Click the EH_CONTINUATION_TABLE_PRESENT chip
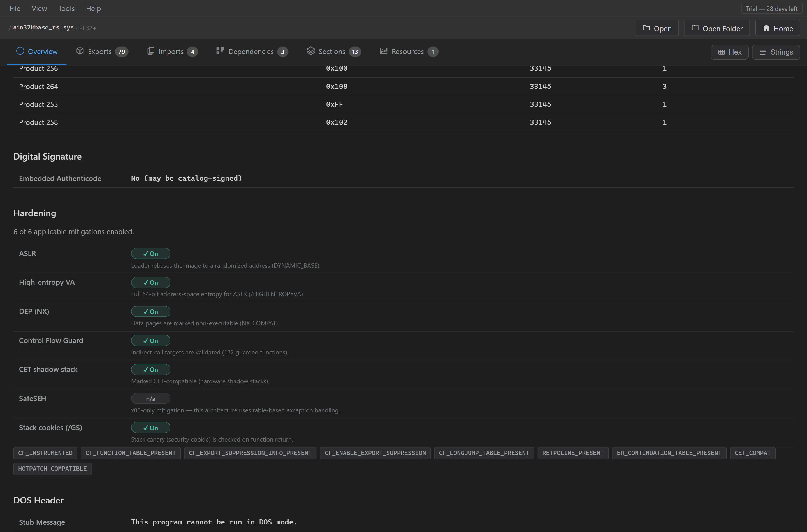 [669, 453]
